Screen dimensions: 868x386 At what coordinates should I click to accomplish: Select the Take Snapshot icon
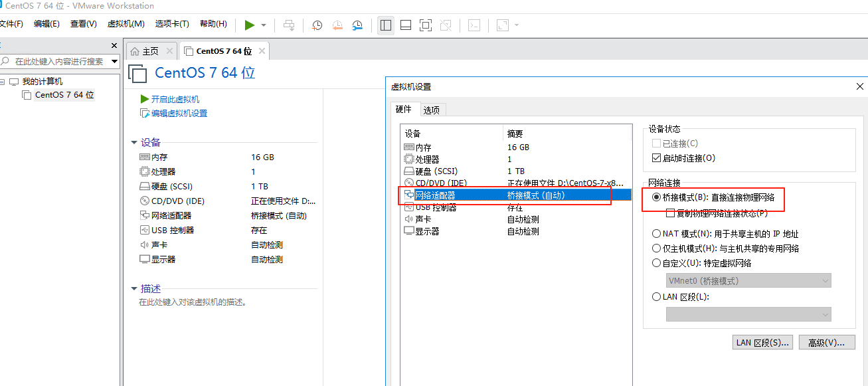click(317, 25)
